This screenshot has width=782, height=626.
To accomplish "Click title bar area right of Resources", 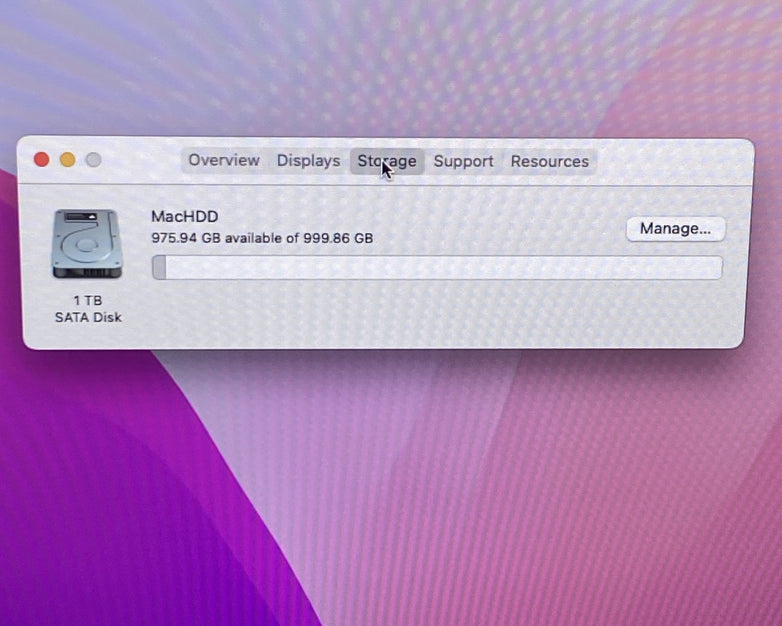I will pos(670,162).
